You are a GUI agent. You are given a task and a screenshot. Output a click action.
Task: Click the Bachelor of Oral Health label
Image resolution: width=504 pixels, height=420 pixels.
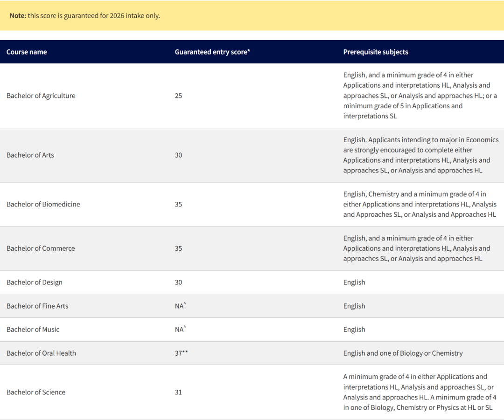pyautogui.click(x=41, y=353)
